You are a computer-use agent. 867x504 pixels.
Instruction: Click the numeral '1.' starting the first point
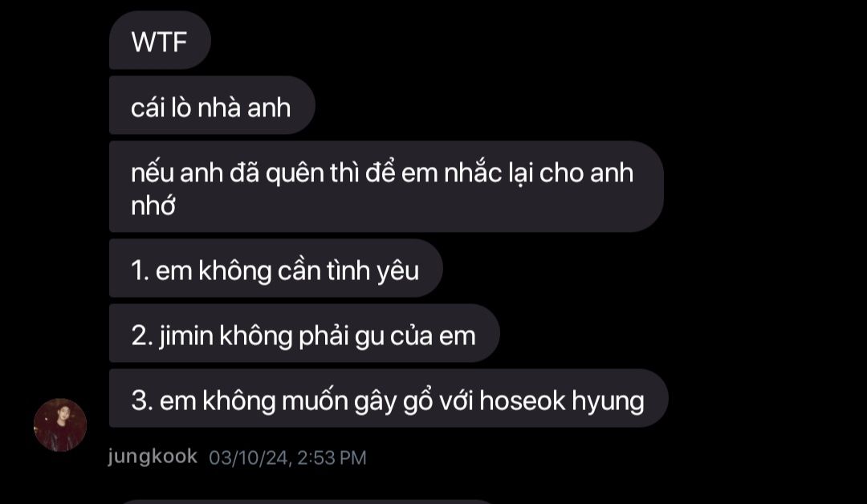pos(140,270)
